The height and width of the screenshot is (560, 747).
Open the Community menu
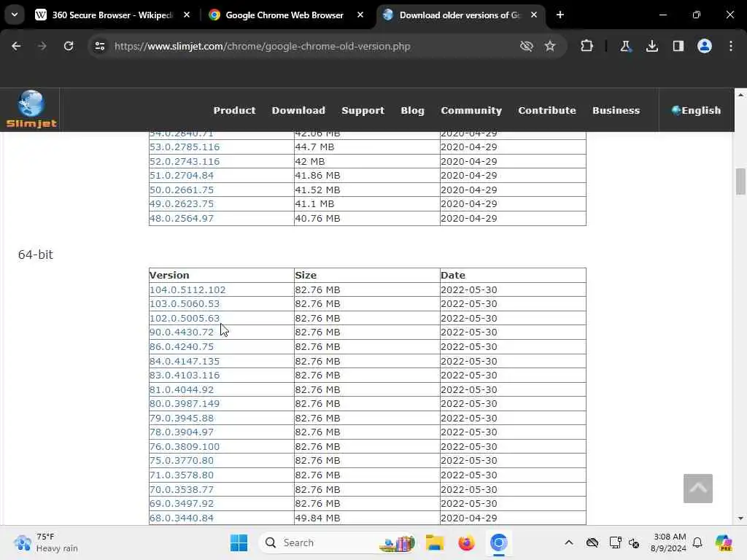[x=471, y=111]
